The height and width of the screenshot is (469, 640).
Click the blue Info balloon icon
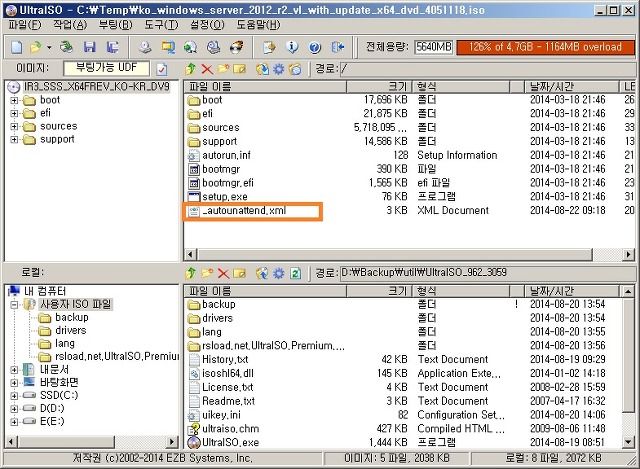pyautogui.click(x=292, y=47)
